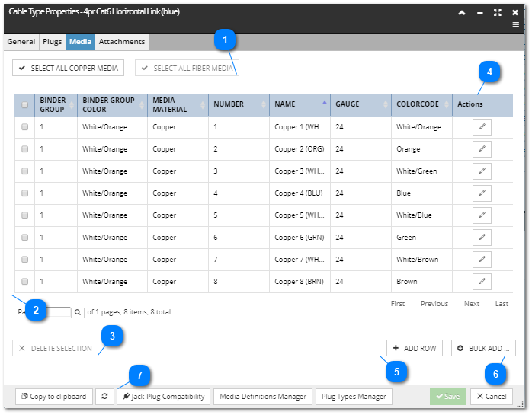This screenshot has width=532, height=415.
Task: Click the refresh icon button in footer
Action: pos(104,397)
